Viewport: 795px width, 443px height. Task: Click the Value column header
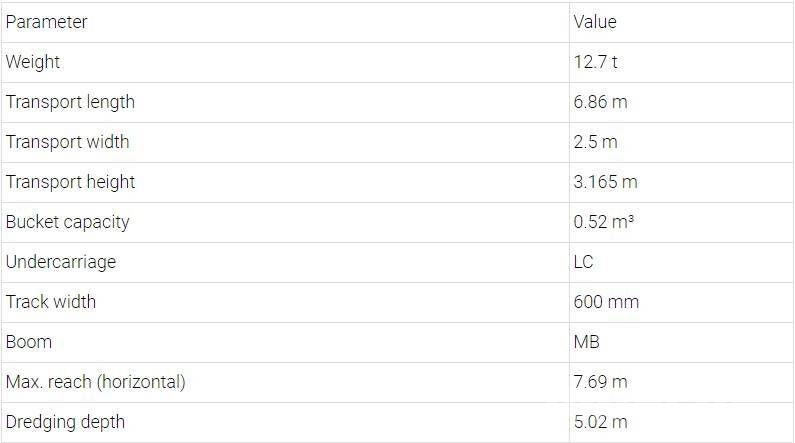[595, 22]
